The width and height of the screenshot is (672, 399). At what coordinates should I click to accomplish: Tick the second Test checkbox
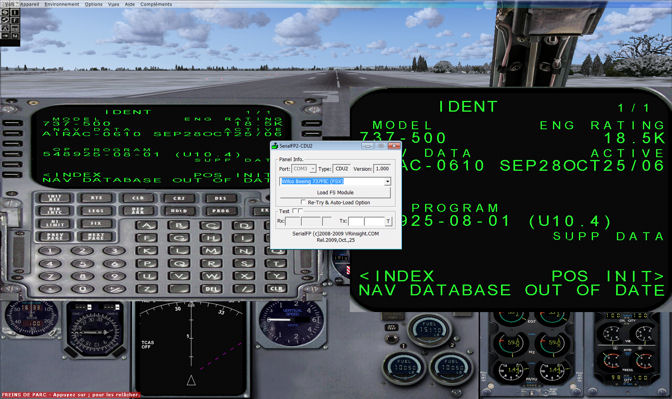coord(300,211)
